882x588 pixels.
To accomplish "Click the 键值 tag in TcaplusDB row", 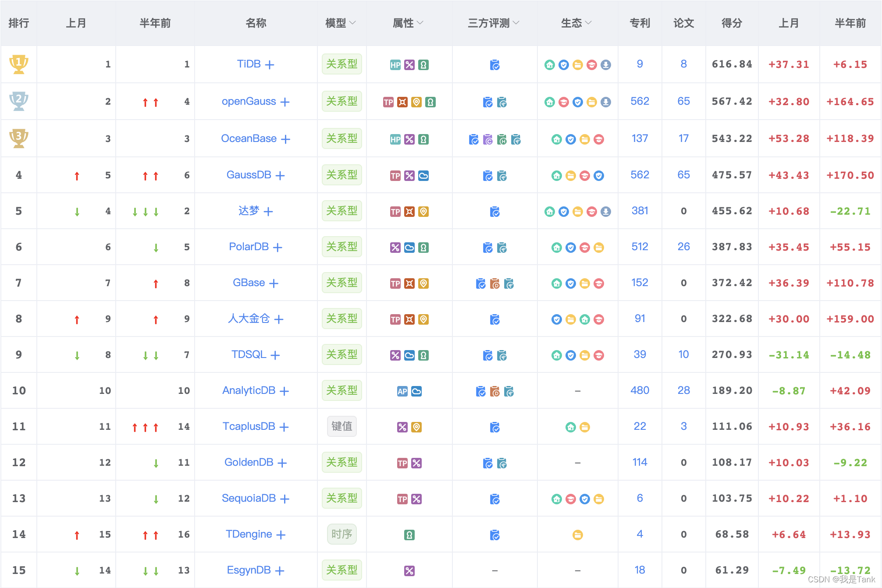I will 342,426.
